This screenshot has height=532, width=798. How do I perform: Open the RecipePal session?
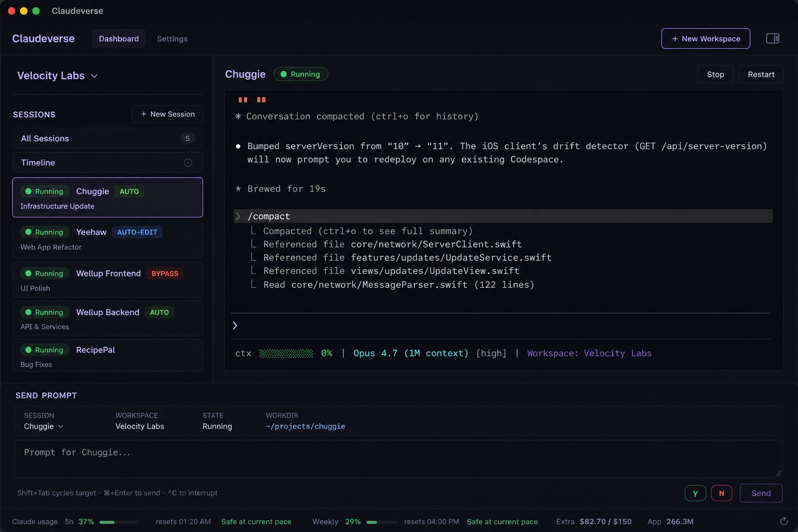[108, 356]
